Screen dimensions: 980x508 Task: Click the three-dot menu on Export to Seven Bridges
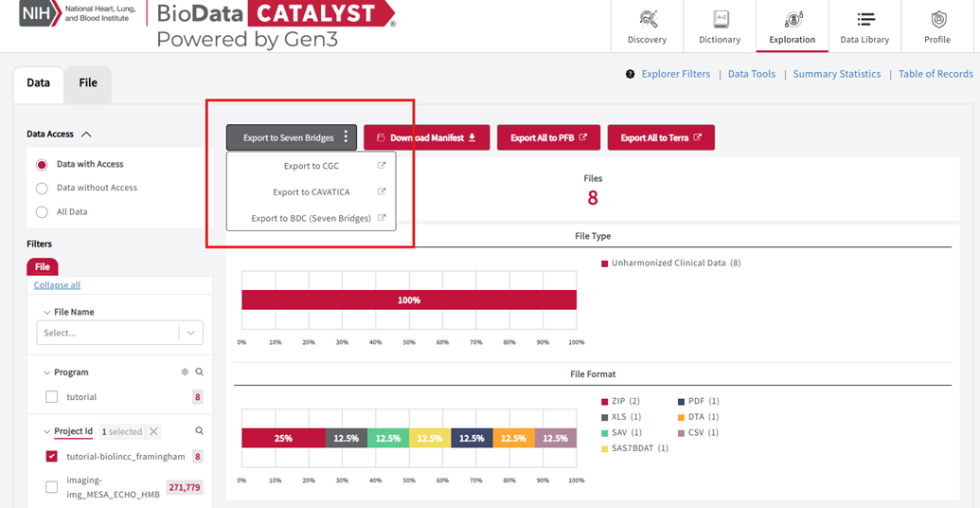click(347, 137)
